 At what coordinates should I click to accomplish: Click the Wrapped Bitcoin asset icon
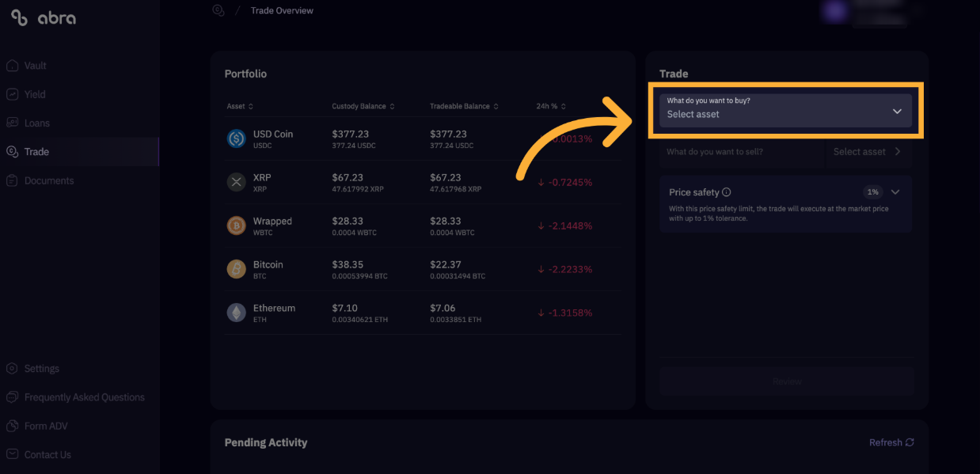[237, 226]
